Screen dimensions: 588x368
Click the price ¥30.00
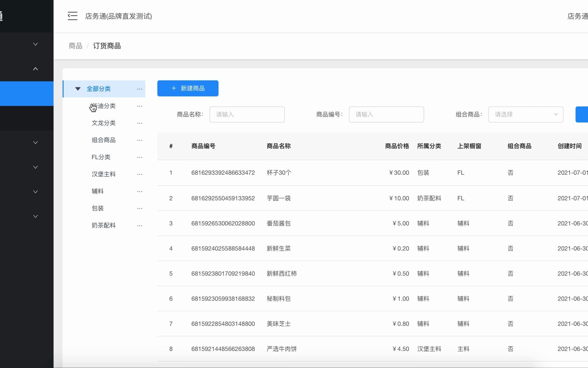point(399,173)
